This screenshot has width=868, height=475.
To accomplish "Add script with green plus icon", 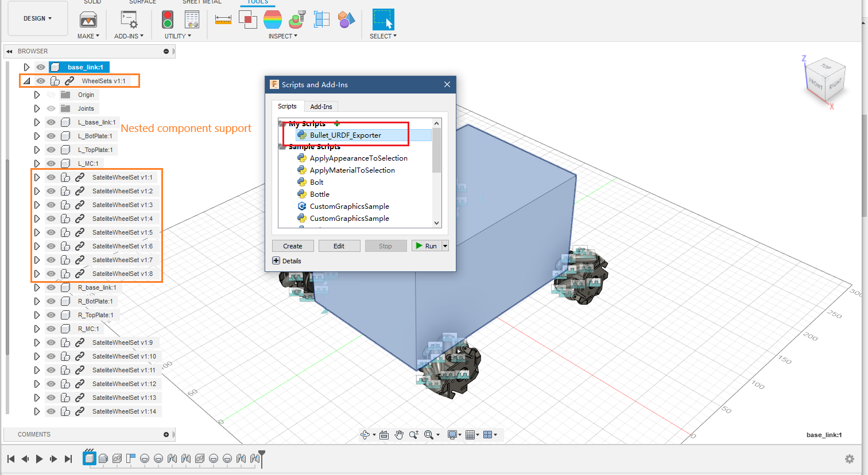I will (337, 123).
